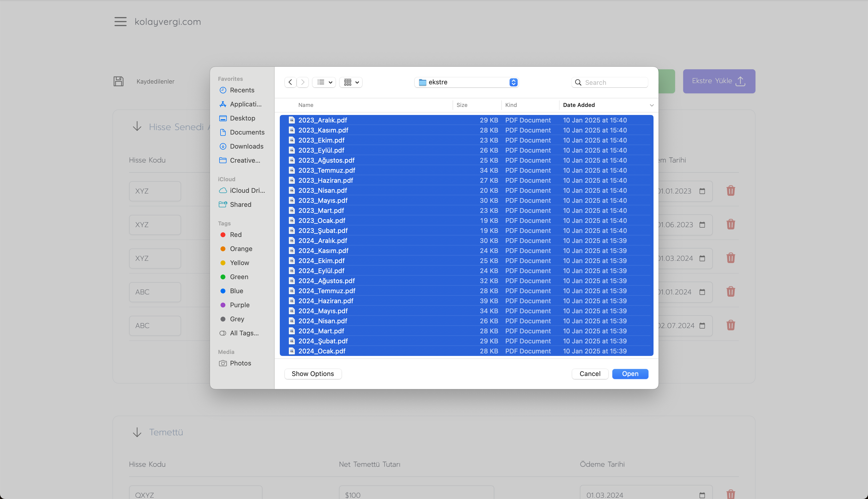Collapse the Temettü section arrow
The width and height of the screenshot is (868, 499).
[x=137, y=432]
